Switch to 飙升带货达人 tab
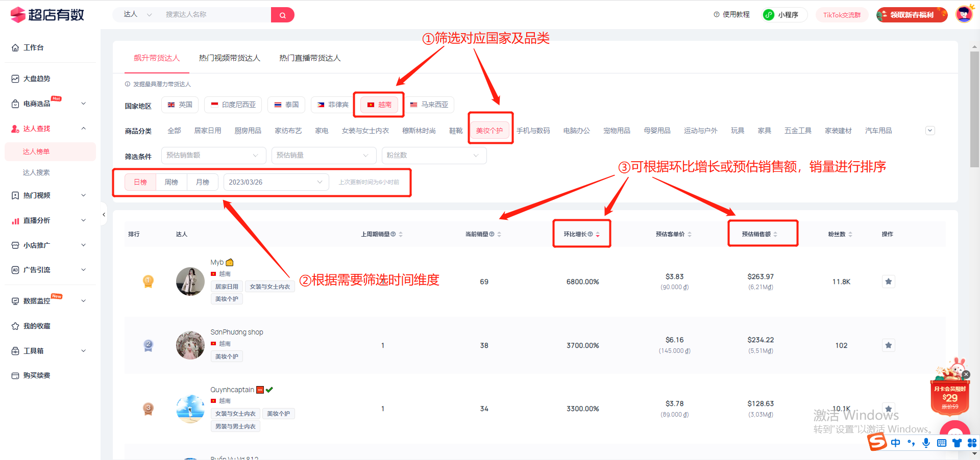Screen dimensions: 980x460 pyautogui.click(x=157, y=58)
